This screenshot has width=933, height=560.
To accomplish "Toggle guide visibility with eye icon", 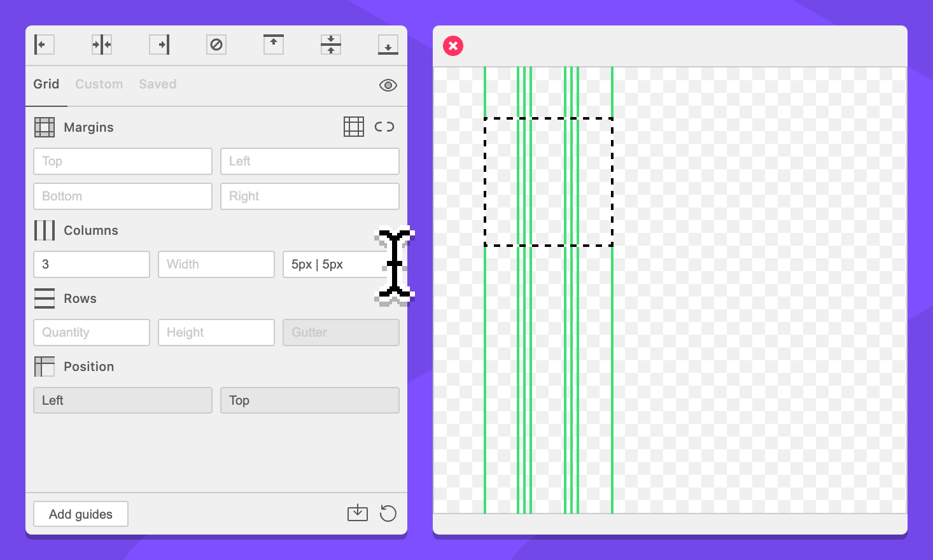I will point(388,85).
